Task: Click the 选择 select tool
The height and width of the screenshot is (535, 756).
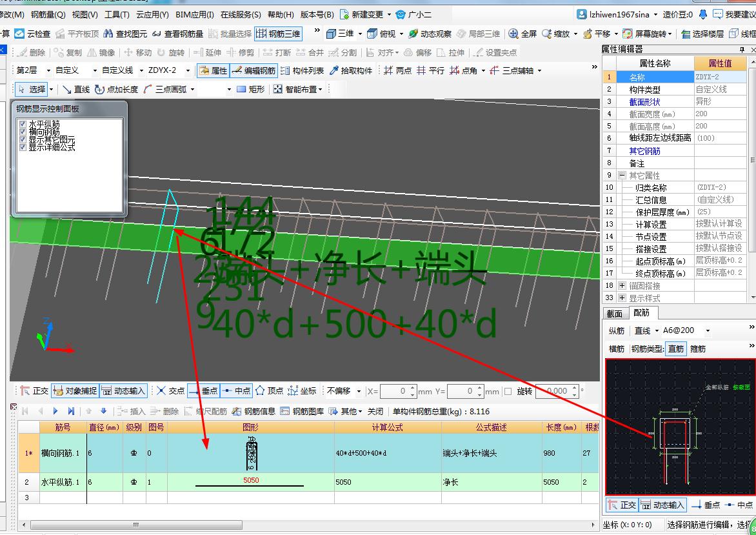Action: tap(32, 89)
